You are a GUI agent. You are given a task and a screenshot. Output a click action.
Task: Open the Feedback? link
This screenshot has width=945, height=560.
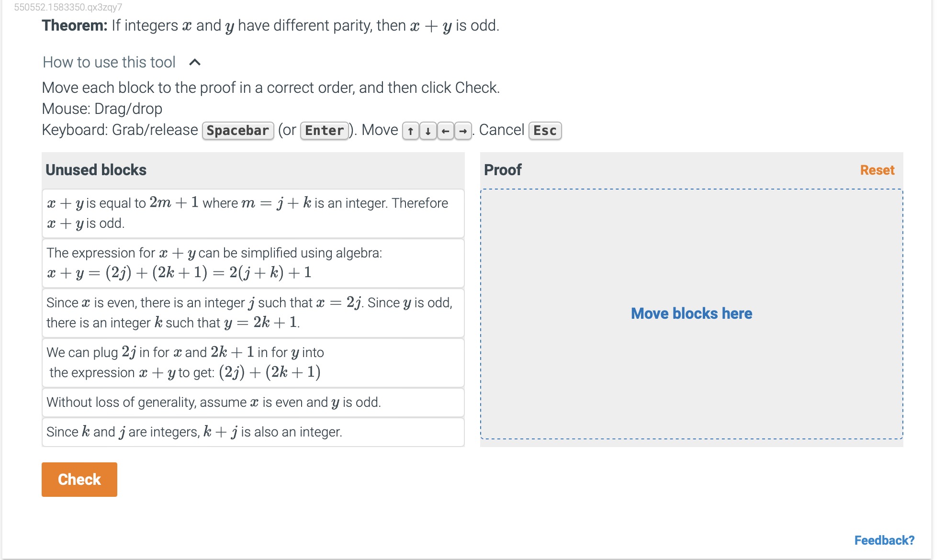[x=885, y=540]
